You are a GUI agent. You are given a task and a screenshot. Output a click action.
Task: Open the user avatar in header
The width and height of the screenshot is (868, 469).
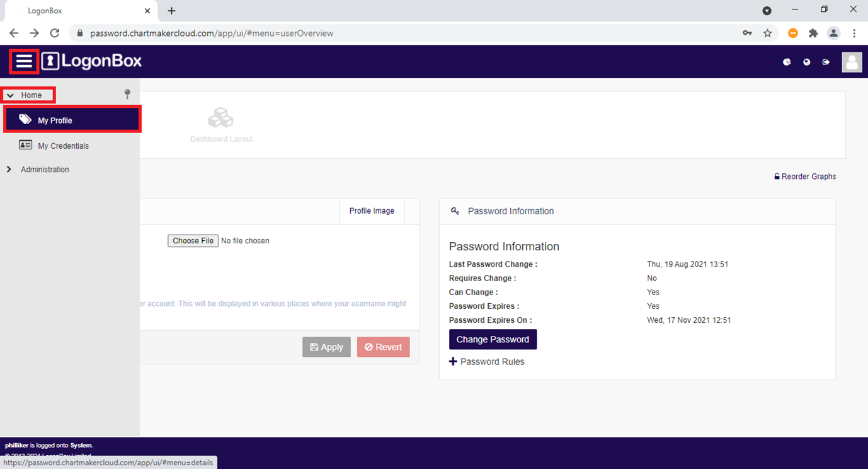pyautogui.click(x=852, y=62)
